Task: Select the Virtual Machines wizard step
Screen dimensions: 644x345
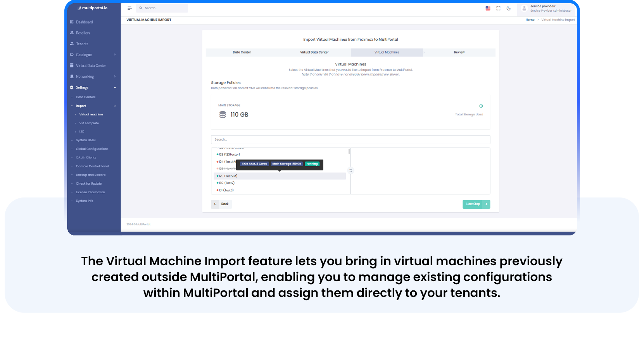Action: pyautogui.click(x=387, y=52)
